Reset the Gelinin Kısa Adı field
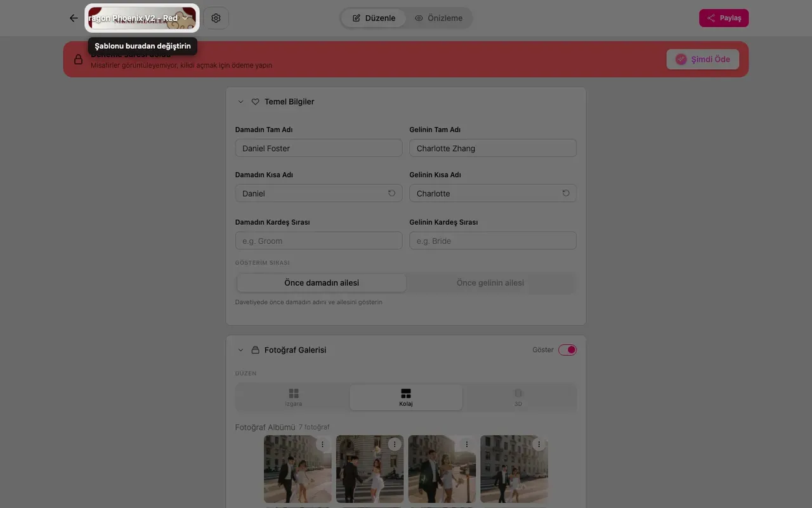The image size is (812, 508). (566, 193)
